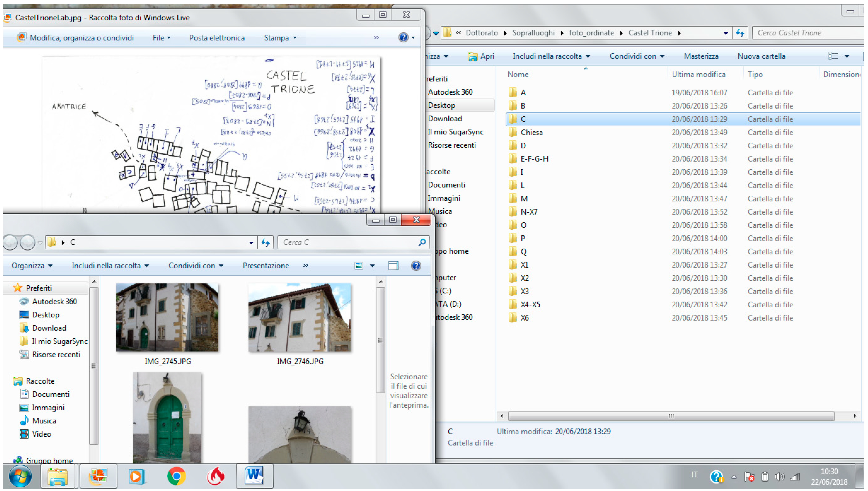Open the File menu in Photo Gallery
This screenshot has height=491, width=868.
point(161,38)
